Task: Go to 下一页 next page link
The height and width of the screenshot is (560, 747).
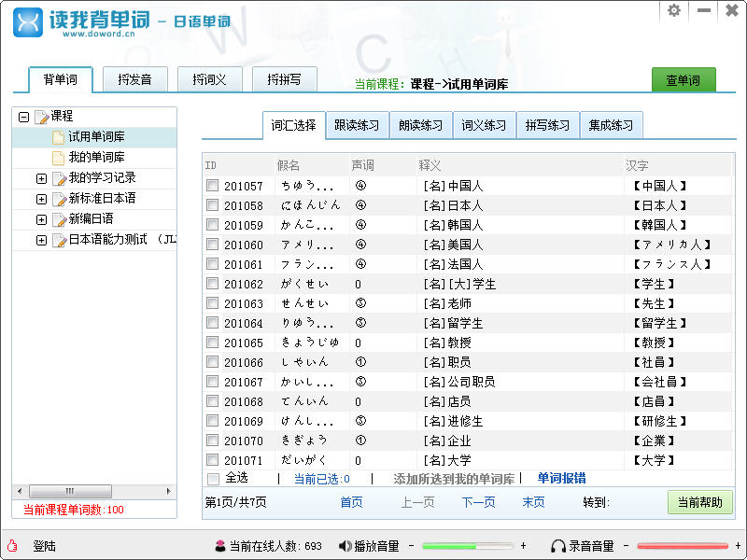Action: coord(478,502)
